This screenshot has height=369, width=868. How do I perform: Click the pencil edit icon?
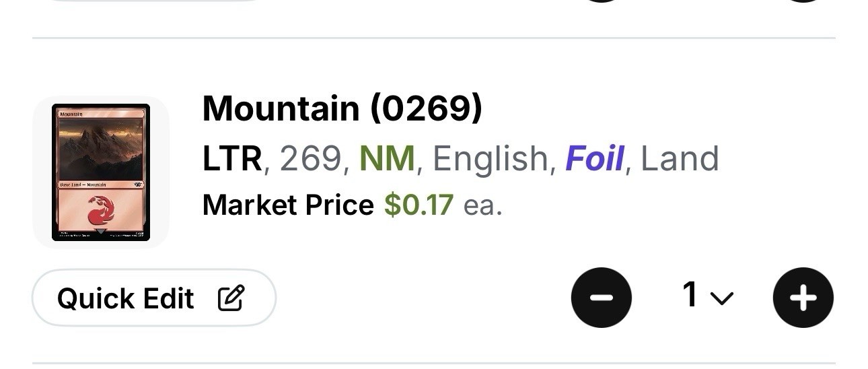click(x=231, y=298)
